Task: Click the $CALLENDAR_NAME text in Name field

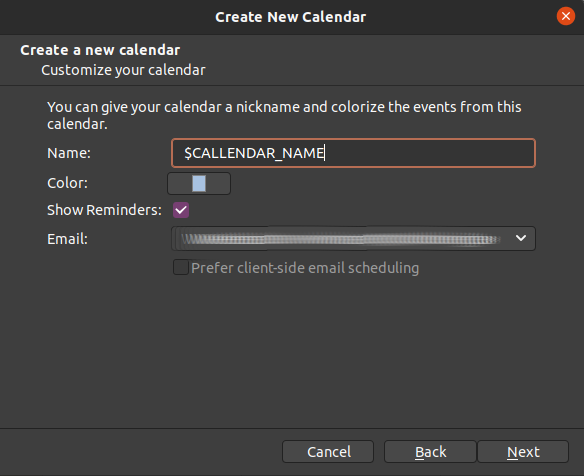Action: click(254, 153)
